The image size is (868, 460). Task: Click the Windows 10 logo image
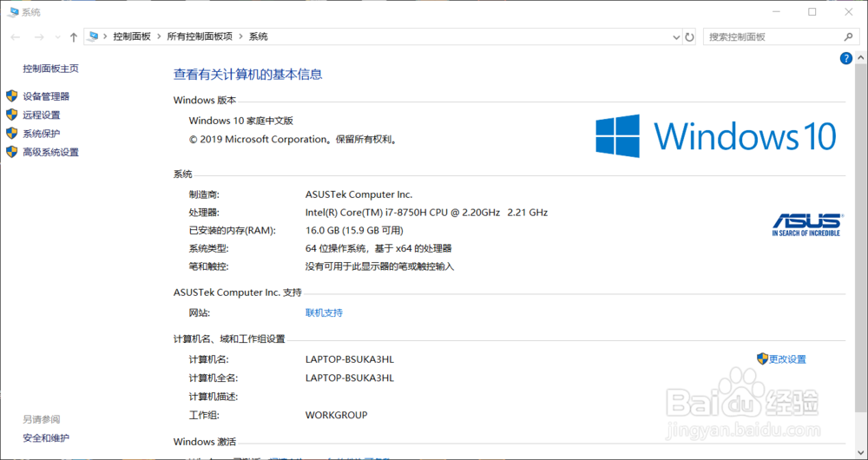click(x=716, y=135)
